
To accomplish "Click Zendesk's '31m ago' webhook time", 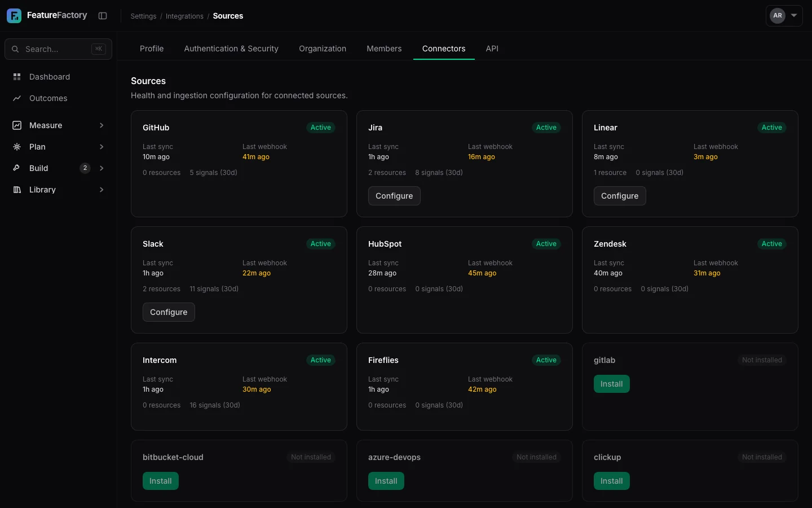I will (x=707, y=273).
